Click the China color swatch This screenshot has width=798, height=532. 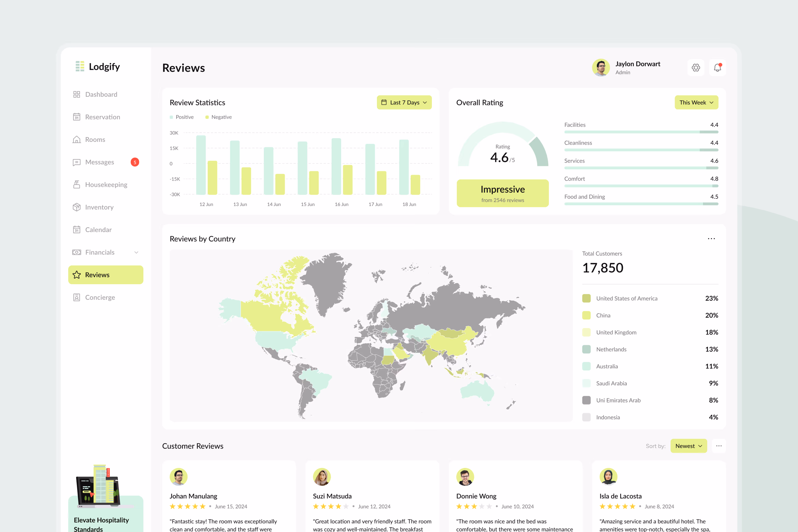coord(586,315)
